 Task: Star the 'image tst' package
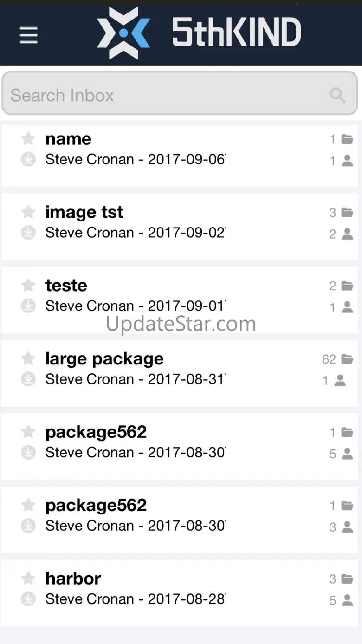(x=28, y=212)
